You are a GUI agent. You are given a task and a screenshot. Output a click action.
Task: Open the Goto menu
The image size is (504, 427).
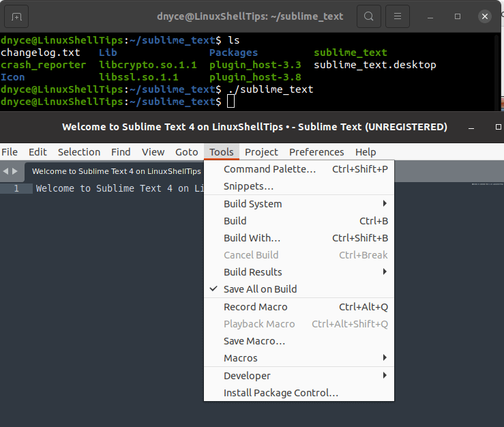(187, 151)
